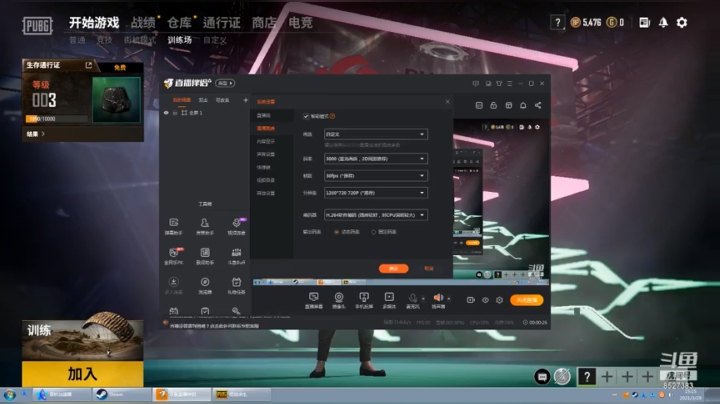
Task: Select the 动态码率 radio option
Action: point(337,232)
